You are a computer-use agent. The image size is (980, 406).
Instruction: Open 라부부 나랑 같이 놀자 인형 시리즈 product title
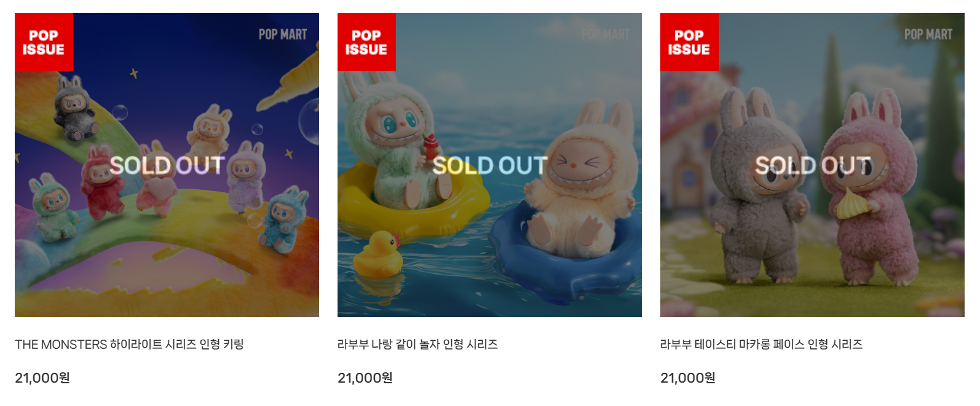pyautogui.click(x=417, y=344)
